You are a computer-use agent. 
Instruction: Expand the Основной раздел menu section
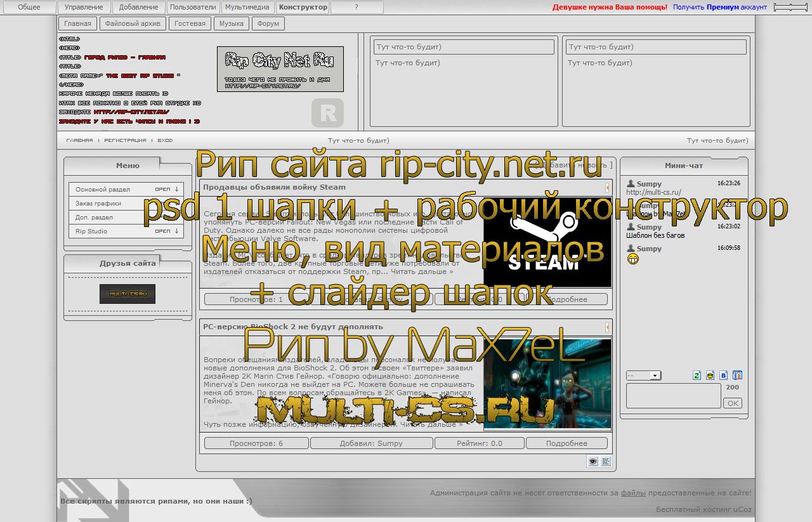(x=126, y=190)
